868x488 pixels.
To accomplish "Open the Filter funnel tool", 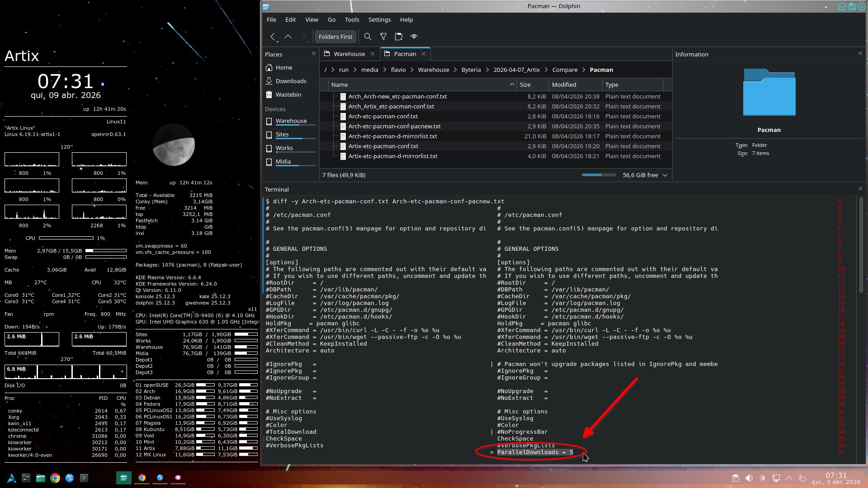I will coord(383,37).
